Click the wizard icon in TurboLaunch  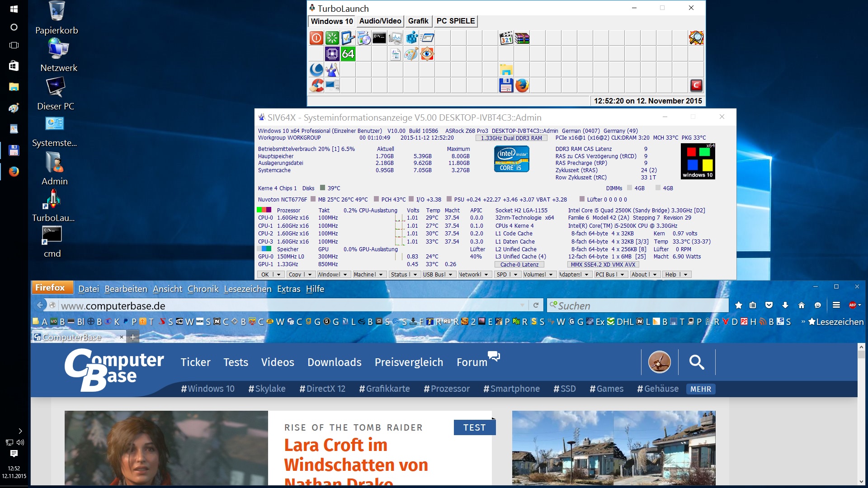[x=332, y=70]
